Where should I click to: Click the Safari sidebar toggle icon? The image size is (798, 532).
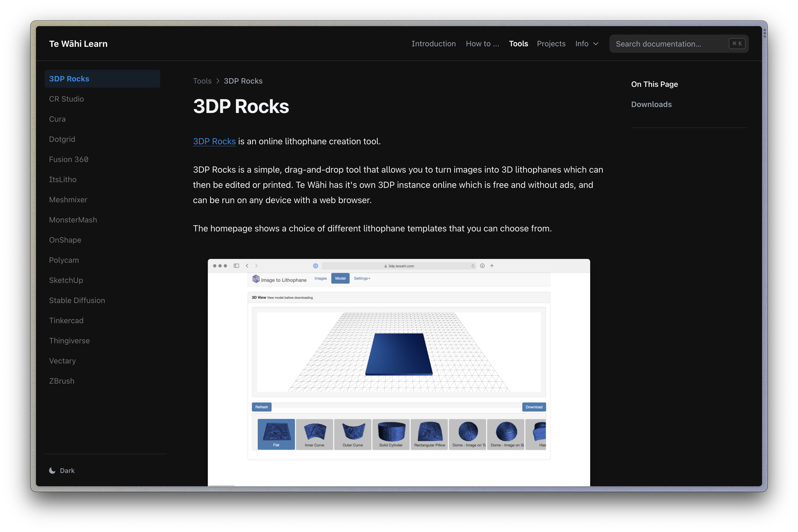point(236,266)
